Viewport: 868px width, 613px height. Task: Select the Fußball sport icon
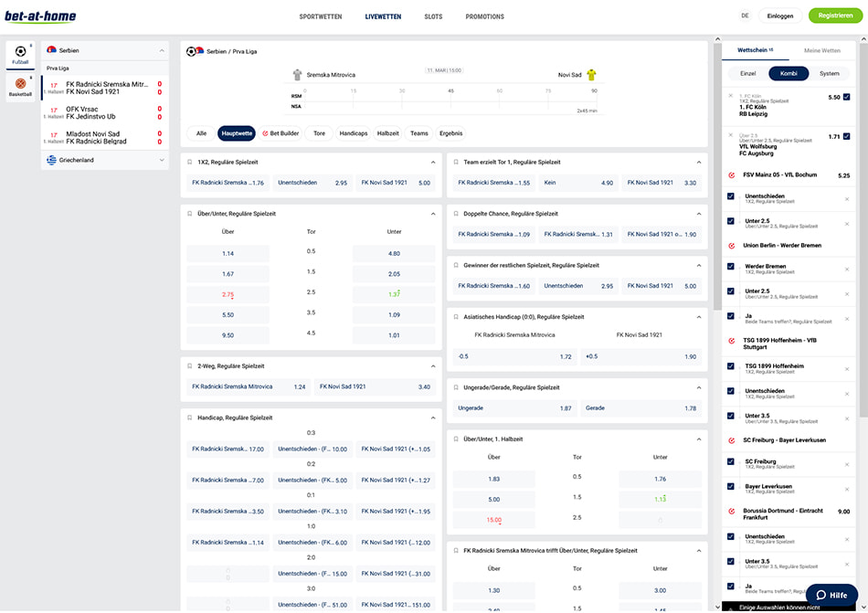(x=20, y=55)
